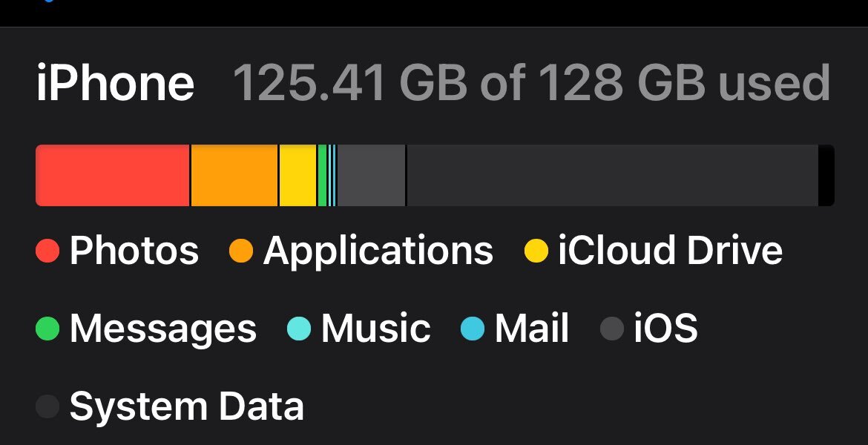Tap the wide System Data bar segment
This screenshot has width=868, height=445.
612,176
